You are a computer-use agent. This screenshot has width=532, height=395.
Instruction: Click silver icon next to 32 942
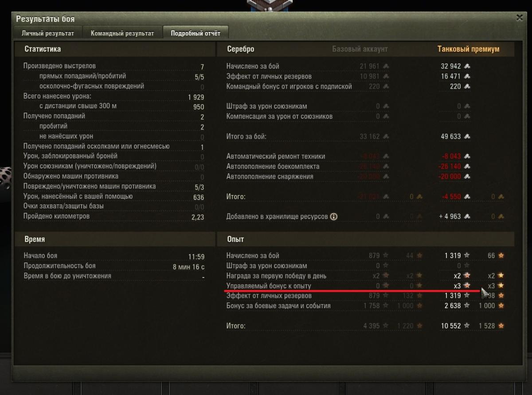click(467, 66)
